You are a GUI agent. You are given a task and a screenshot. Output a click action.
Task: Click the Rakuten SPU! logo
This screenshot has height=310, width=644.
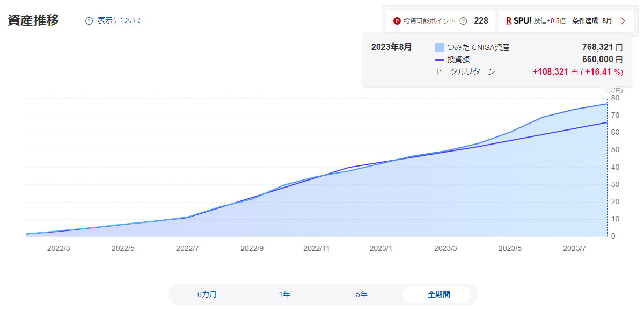pyautogui.click(x=518, y=21)
